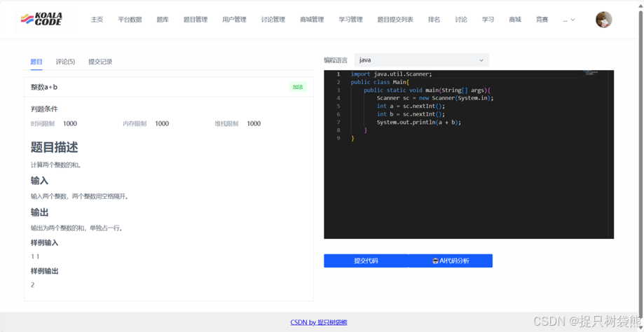Image resolution: width=644 pixels, height=332 pixels.
Task: Open 排名 menu item
Action: (434, 20)
